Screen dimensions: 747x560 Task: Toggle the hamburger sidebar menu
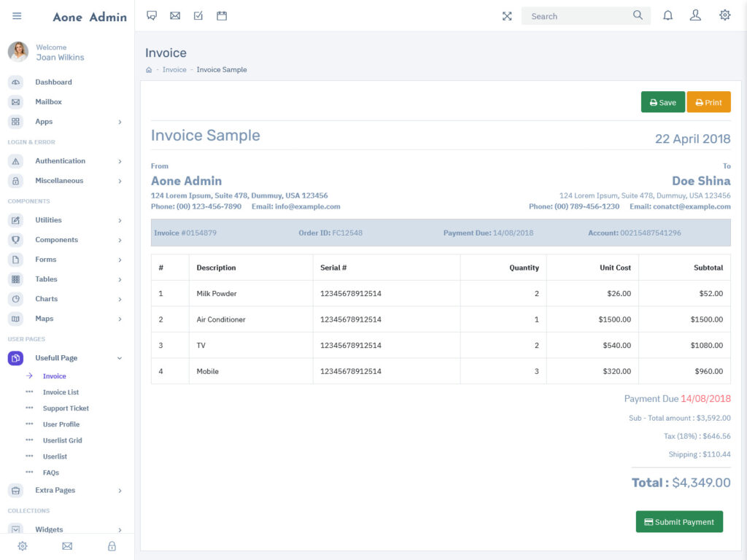point(17,16)
